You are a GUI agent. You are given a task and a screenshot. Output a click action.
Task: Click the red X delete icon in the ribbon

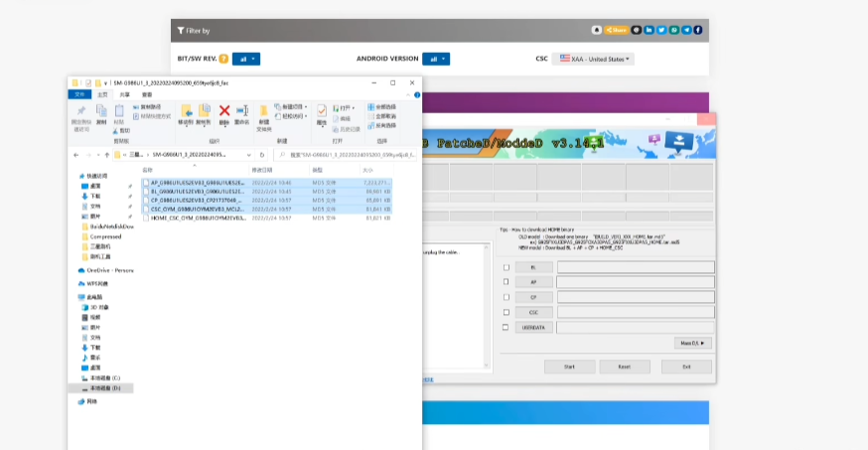224,111
